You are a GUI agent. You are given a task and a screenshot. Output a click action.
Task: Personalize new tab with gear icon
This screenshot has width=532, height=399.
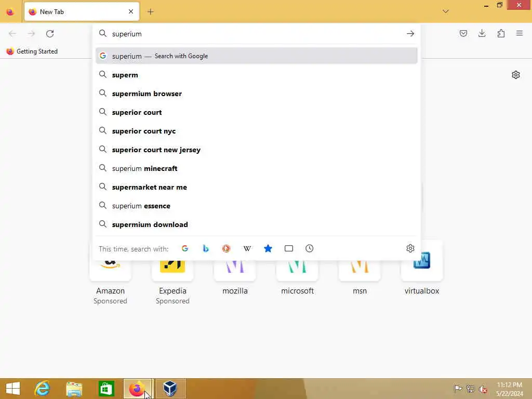tap(516, 75)
